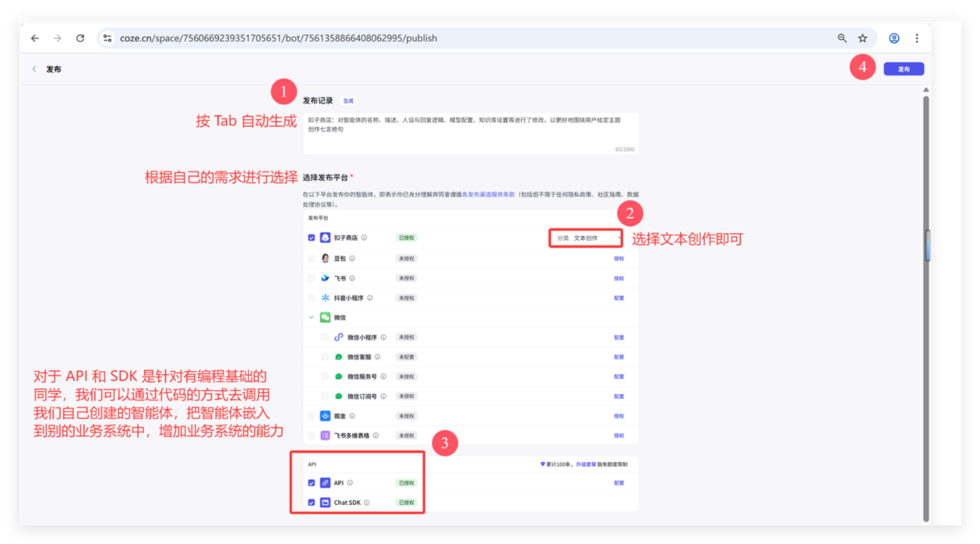Click the back arrow beside 发布 title
Viewport: 980px width, 544px height.
tap(34, 69)
